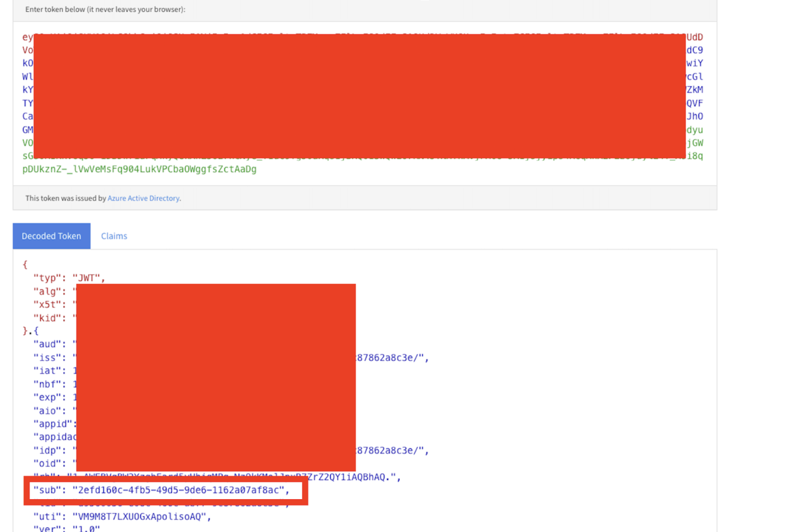Click the "nbf" claim key

coord(47,384)
